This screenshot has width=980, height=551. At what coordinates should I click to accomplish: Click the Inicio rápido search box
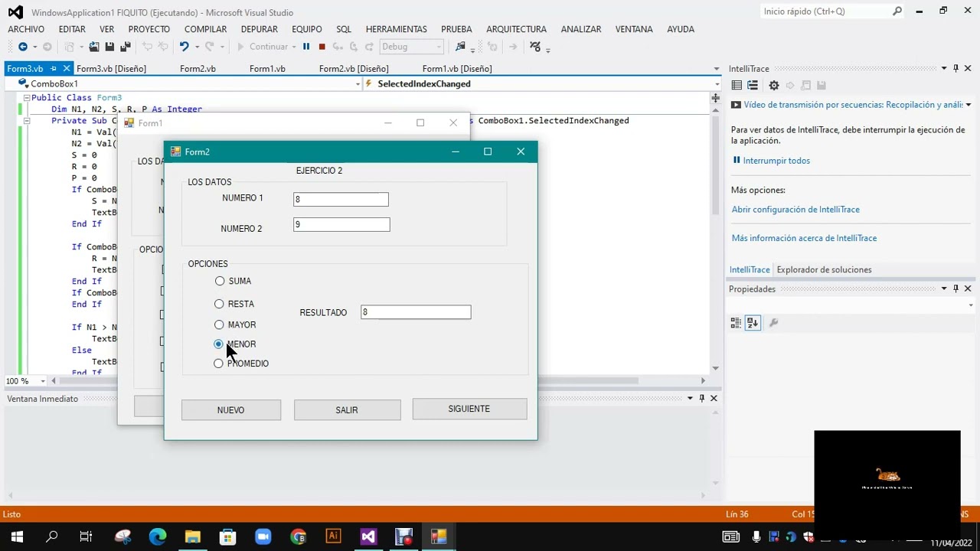coord(831,11)
